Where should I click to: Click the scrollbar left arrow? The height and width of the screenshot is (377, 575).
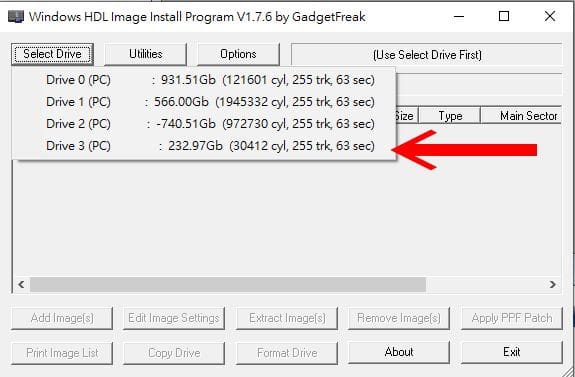[21, 285]
